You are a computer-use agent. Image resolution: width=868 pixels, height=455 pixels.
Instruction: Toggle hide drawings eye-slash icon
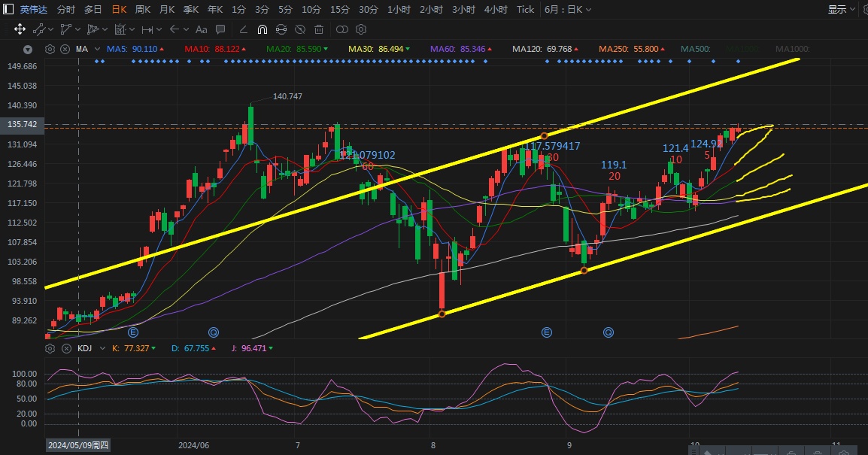[300, 29]
